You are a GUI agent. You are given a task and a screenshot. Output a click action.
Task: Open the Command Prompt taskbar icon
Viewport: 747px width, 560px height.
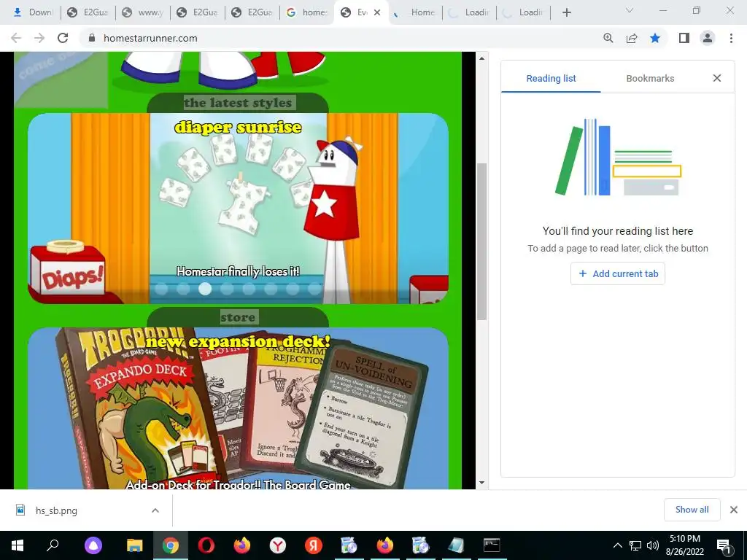[492, 545]
